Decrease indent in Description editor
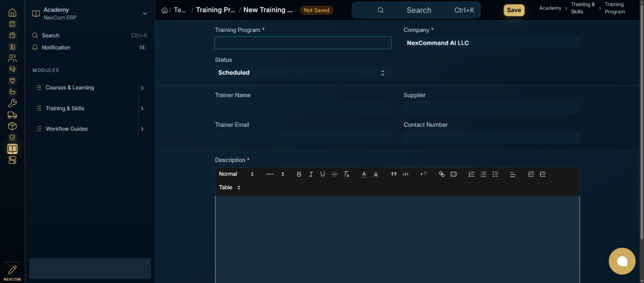 [531, 174]
